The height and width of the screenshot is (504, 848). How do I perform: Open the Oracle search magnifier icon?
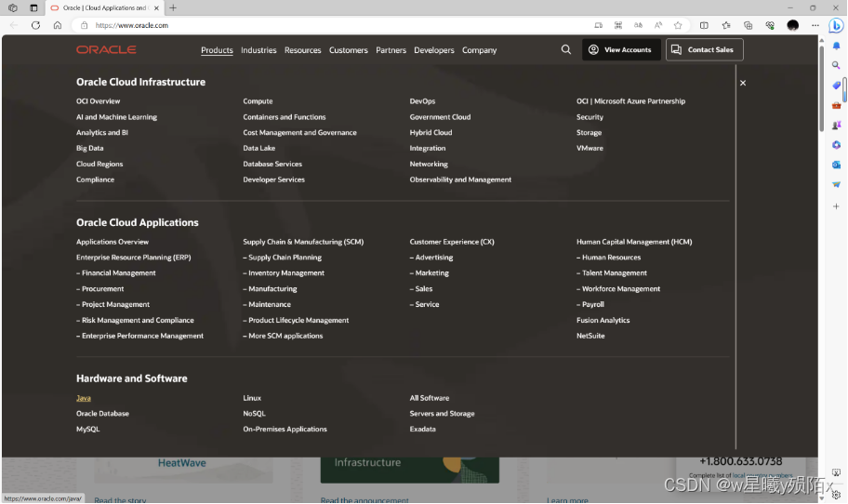point(565,49)
